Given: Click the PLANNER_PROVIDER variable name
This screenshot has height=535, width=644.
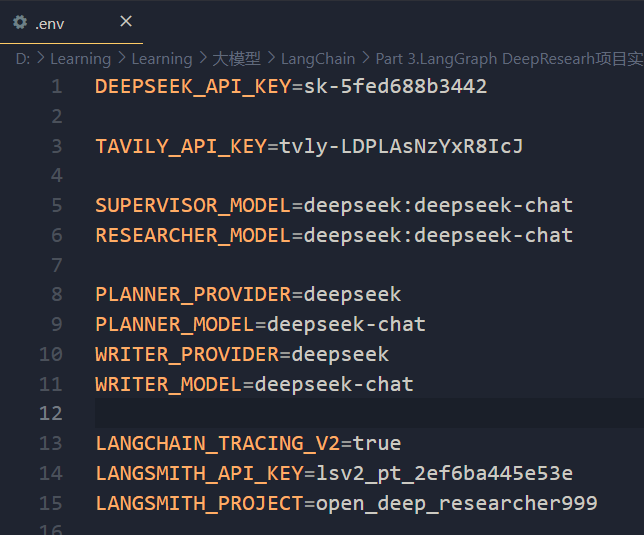Looking at the screenshot, I should coord(193,295).
